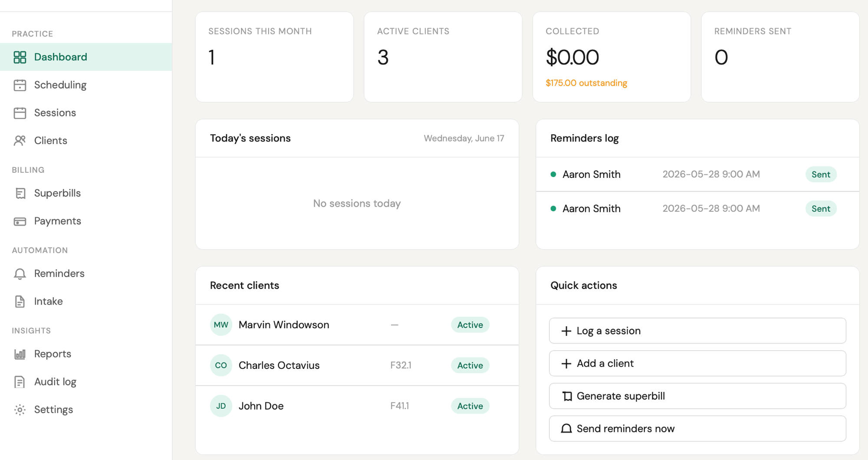Click the $175.00 outstanding text
The image size is (868, 460).
point(586,83)
